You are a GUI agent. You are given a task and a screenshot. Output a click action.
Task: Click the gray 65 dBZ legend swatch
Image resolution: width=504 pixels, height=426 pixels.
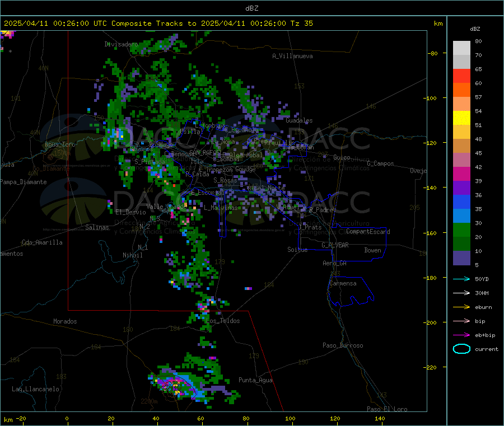click(x=461, y=62)
